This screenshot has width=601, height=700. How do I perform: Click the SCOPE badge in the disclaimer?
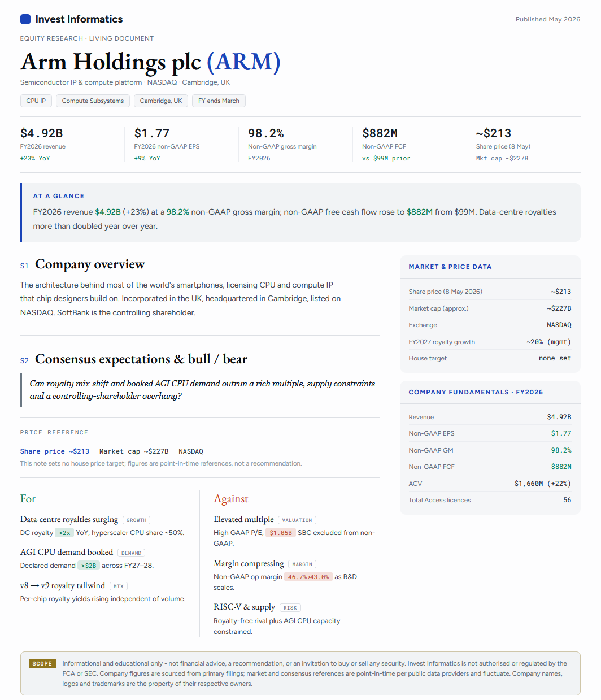pyautogui.click(x=42, y=664)
